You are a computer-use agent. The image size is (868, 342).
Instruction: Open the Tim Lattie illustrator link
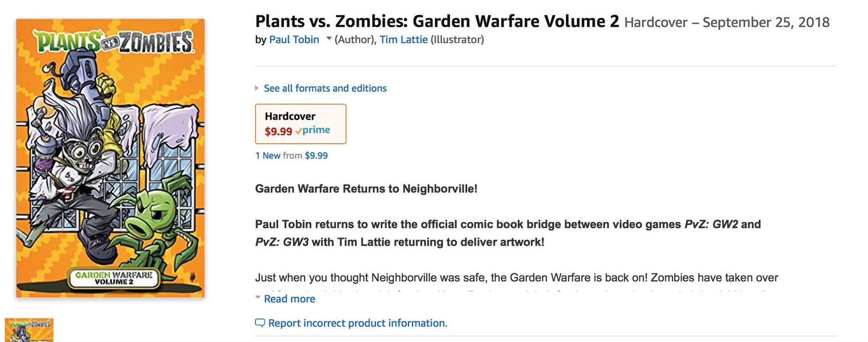(404, 40)
